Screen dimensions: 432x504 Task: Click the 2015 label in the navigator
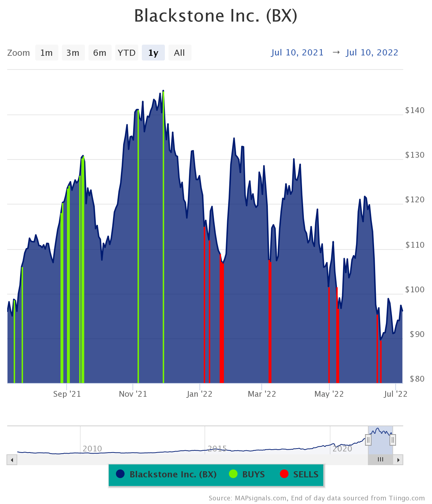coord(217,449)
